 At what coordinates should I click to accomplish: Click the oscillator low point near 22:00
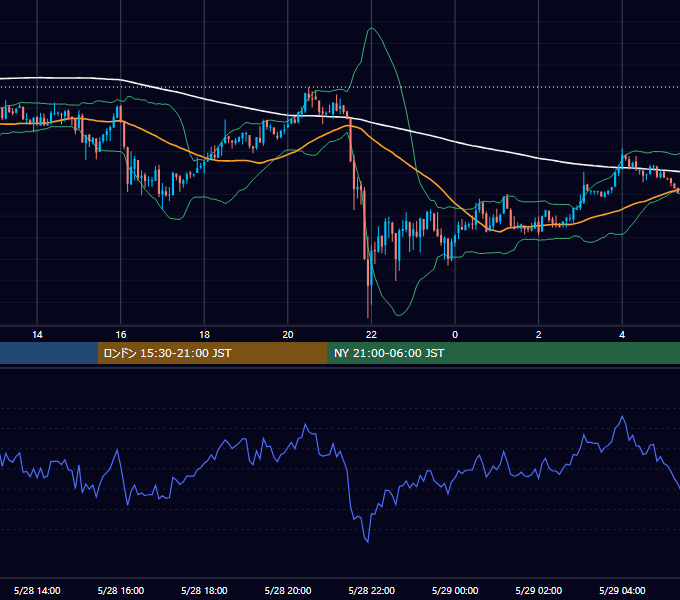click(368, 541)
